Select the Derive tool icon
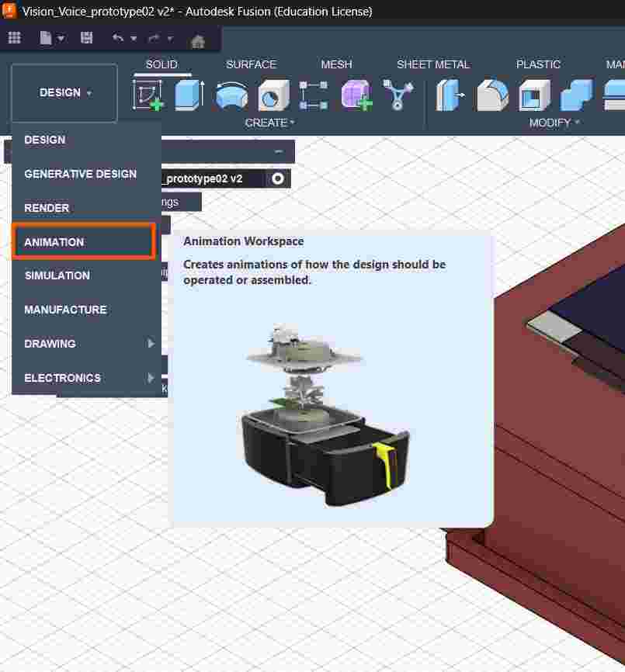 click(x=398, y=95)
